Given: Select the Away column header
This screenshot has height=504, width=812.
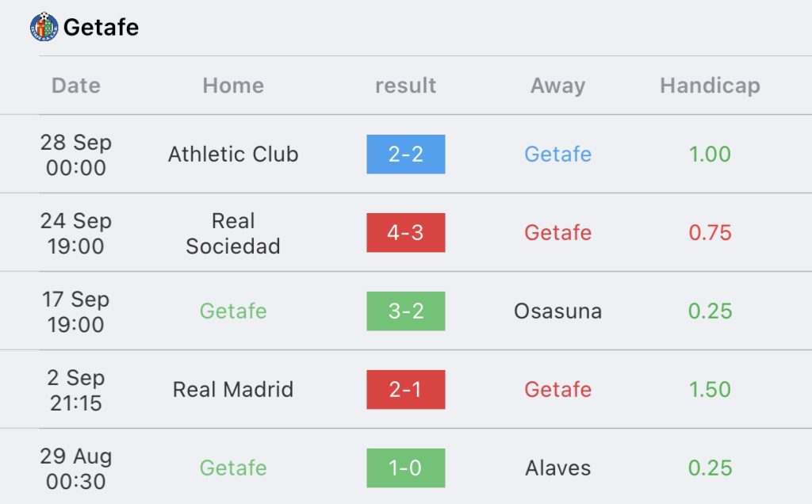Looking at the screenshot, I should click(x=557, y=86).
